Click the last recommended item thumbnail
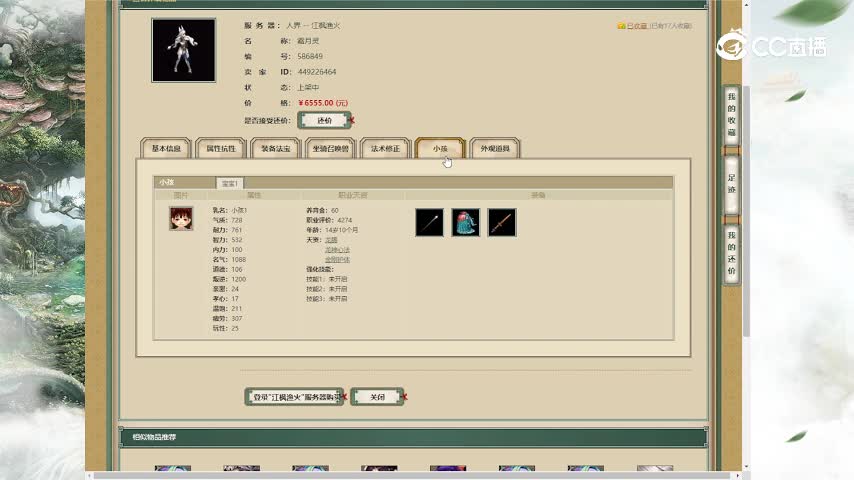 [x=655, y=470]
